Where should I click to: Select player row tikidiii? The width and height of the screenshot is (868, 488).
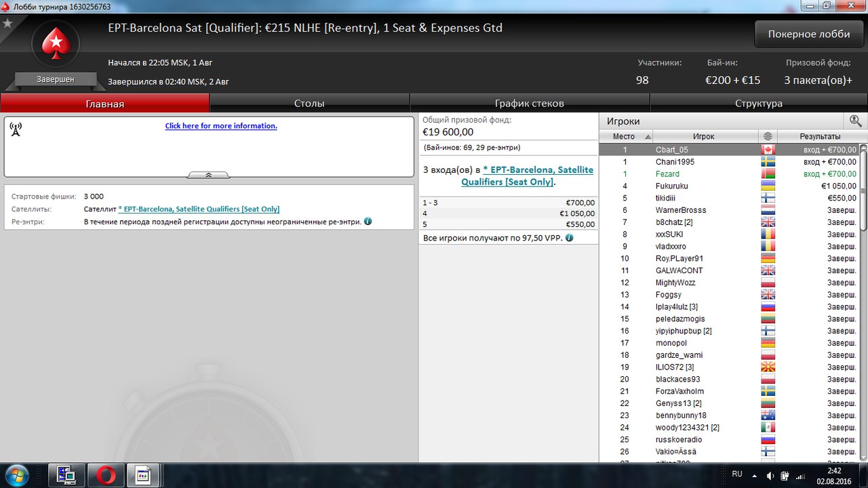pyautogui.click(x=729, y=198)
